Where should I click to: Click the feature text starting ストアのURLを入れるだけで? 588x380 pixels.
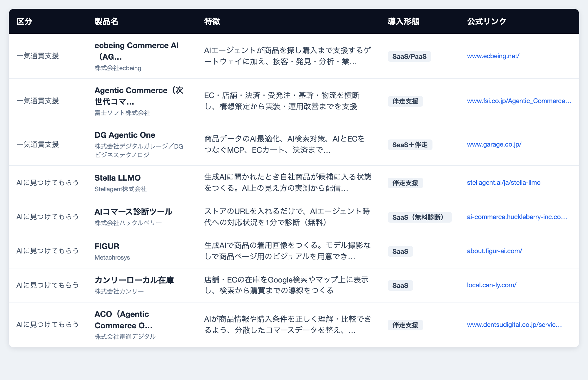click(x=287, y=217)
